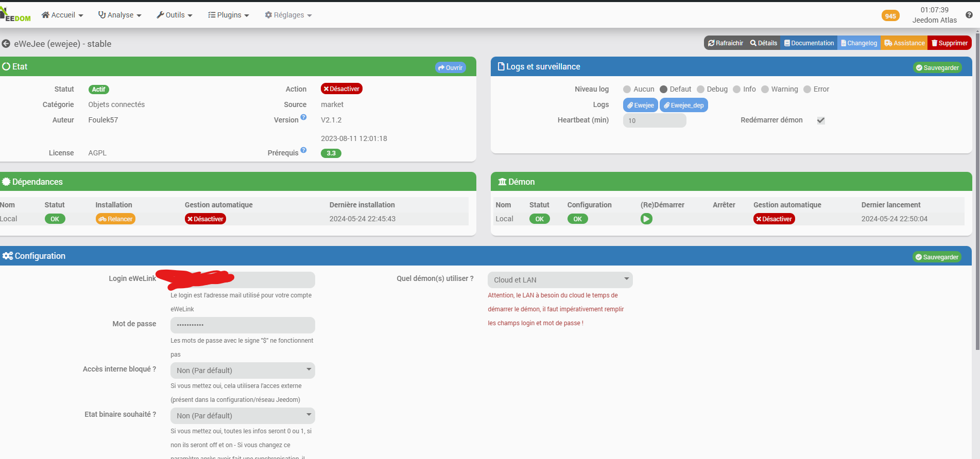Click the clock showing 01:07:39
The image size is (980, 459).
[x=934, y=10]
